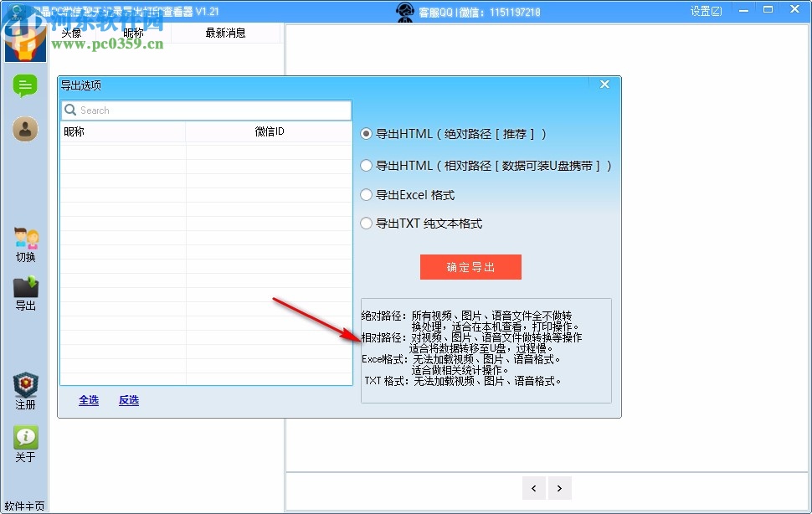Click the 反选 invert selection link

(128, 400)
